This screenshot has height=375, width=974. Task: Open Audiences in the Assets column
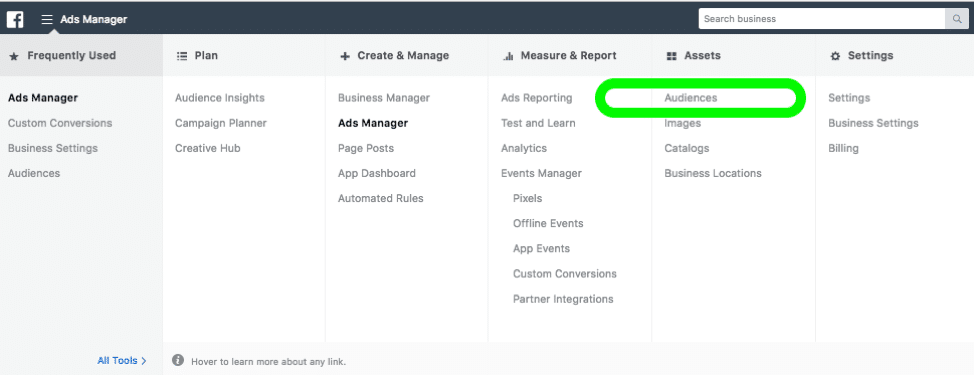[691, 97]
